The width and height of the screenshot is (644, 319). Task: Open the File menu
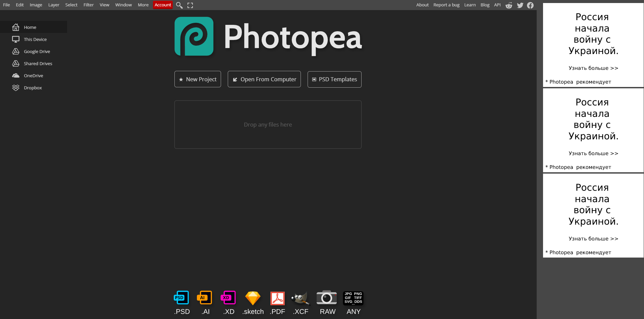(x=6, y=5)
